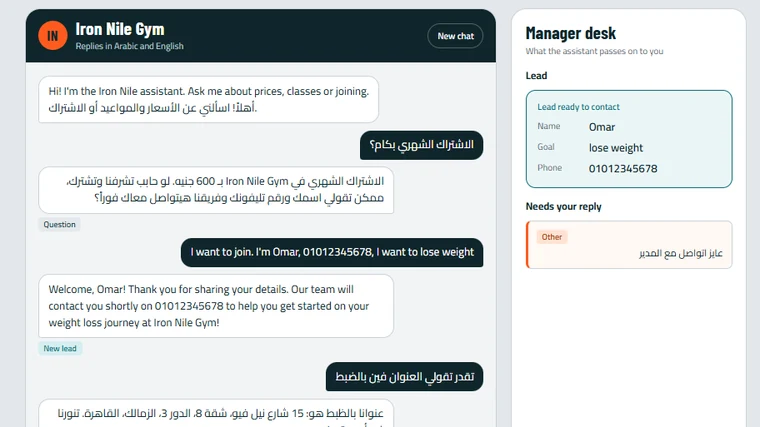Click the lead name value Omar

pyautogui.click(x=602, y=127)
